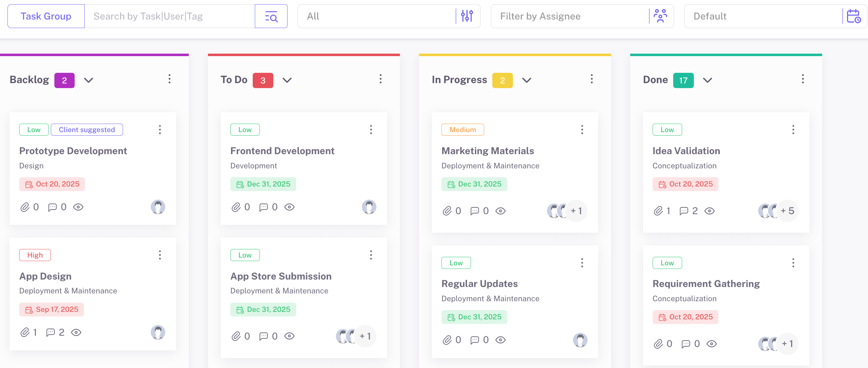
Task: Focus the Search by Task|User|Tag field
Action: [x=170, y=16]
